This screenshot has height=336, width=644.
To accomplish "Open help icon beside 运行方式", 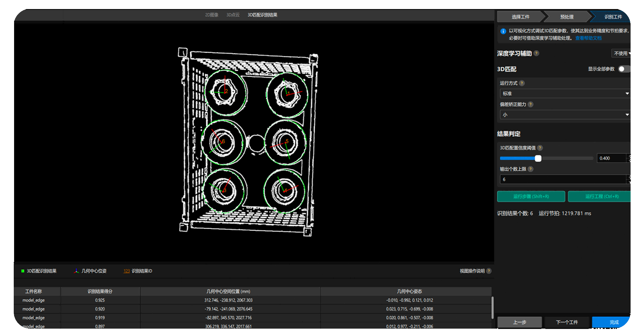I will [x=522, y=83].
